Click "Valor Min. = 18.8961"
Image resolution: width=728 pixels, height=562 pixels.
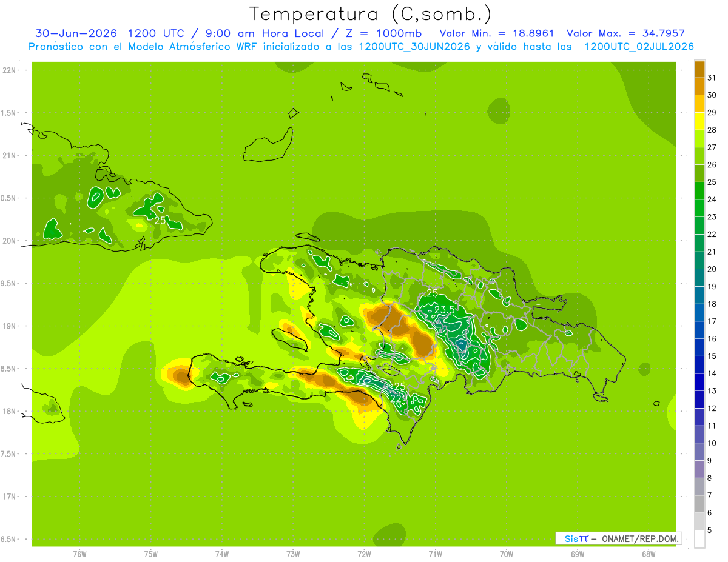497,33
